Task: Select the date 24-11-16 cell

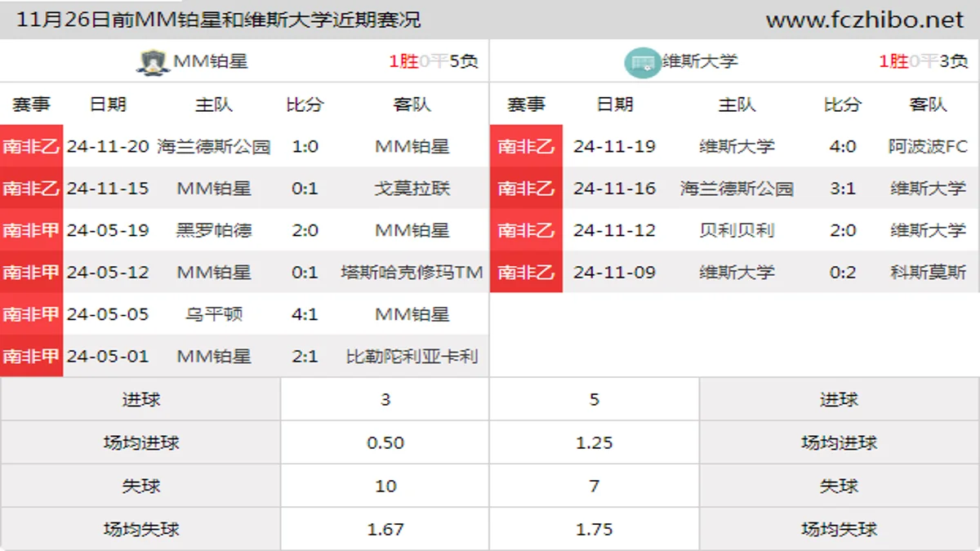Action: pos(614,188)
